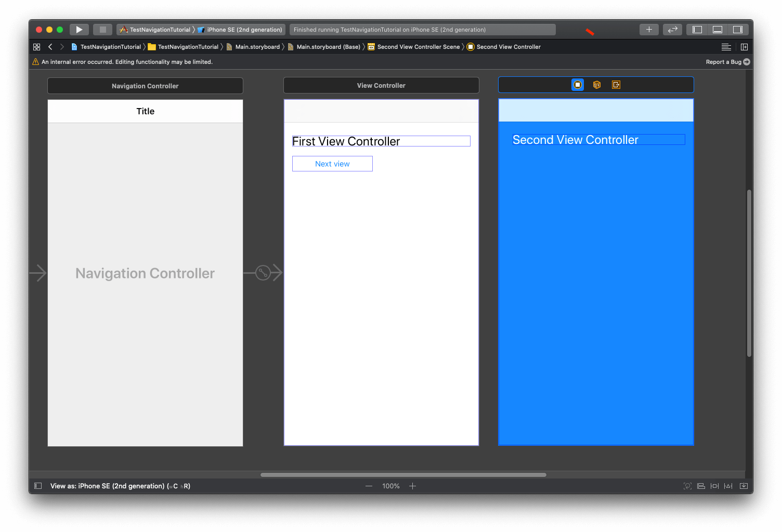Toggle the Navigator panel visibility
782x532 pixels.
696,29
